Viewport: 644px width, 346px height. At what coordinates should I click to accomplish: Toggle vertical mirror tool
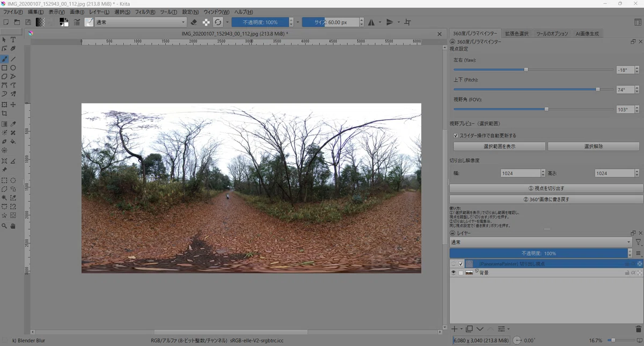tap(390, 23)
